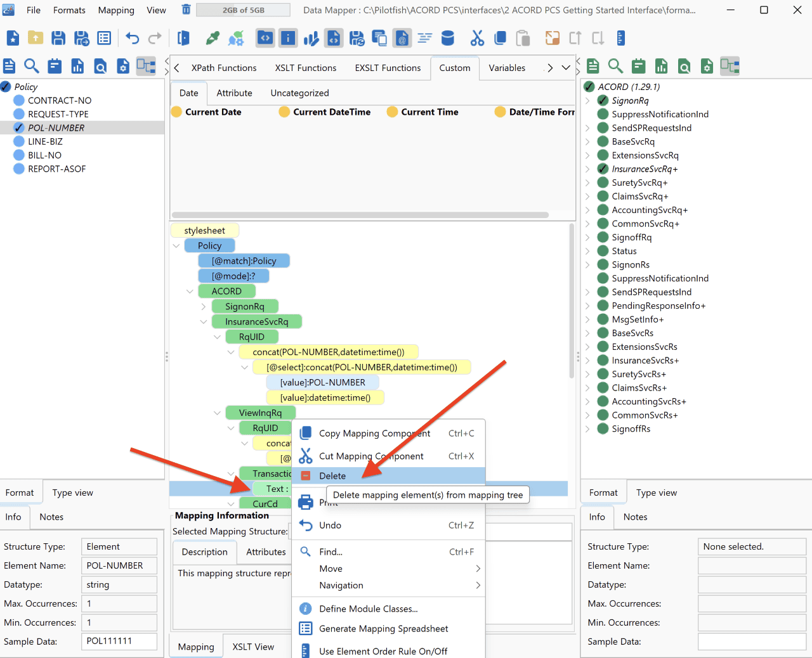Expand InsuranceSvcRq+ in the target tree
This screenshot has width=812, height=658.
(587, 169)
